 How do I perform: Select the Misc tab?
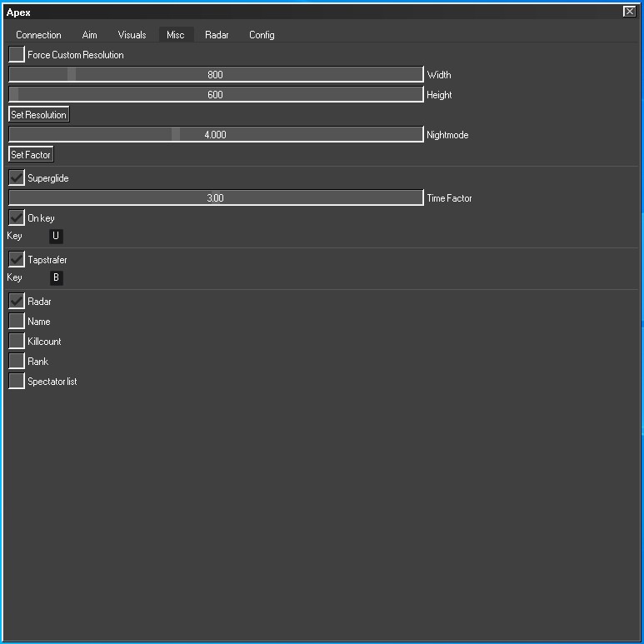click(x=176, y=35)
